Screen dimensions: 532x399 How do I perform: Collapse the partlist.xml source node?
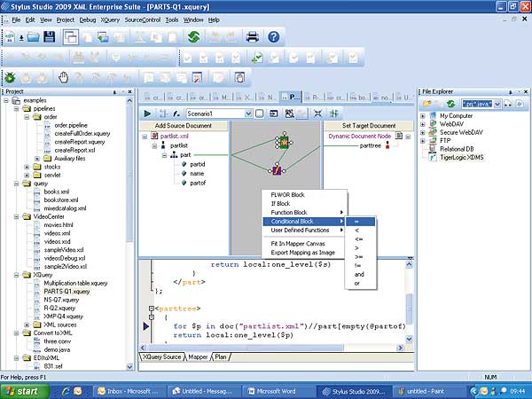(145, 137)
